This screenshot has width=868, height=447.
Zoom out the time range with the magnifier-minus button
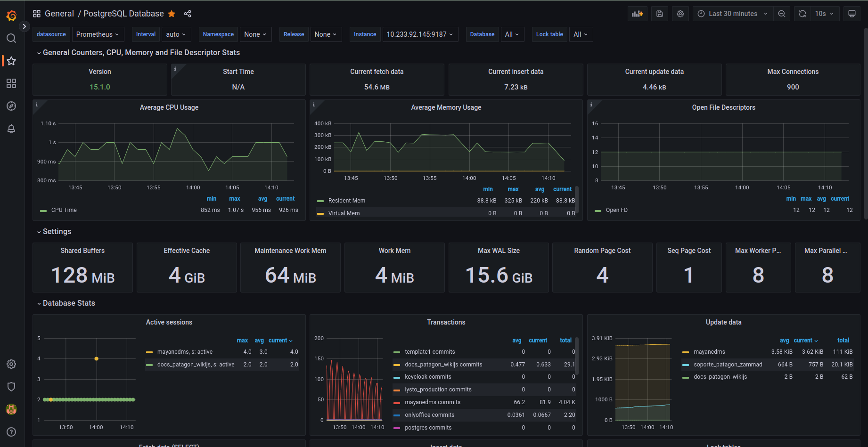(x=781, y=14)
